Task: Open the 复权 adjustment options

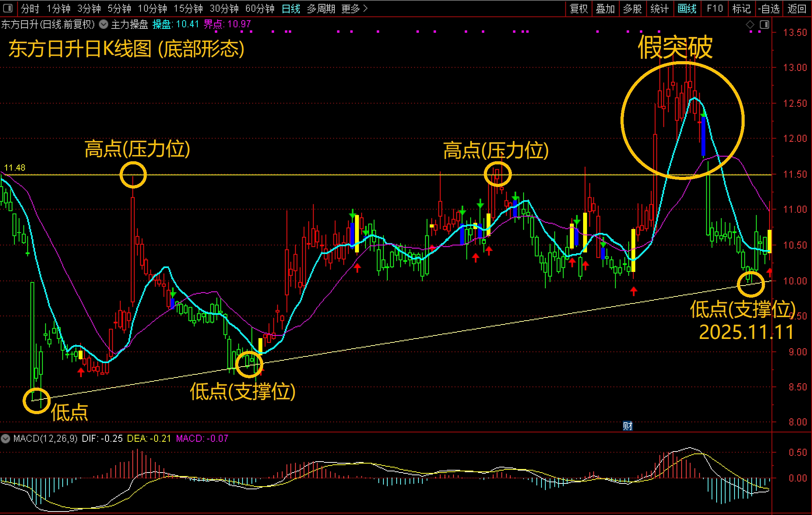Action: (578, 9)
